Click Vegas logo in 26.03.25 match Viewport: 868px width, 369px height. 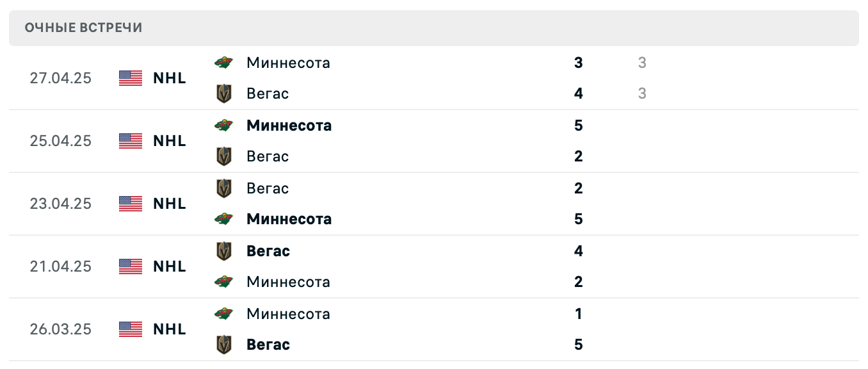[x=223, y=345]
